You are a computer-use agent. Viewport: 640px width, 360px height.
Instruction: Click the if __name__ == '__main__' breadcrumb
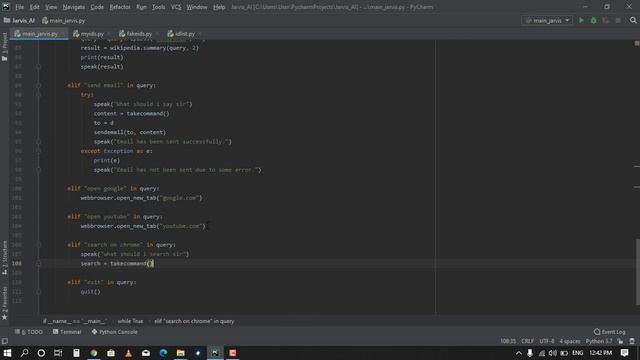(75, 321)
